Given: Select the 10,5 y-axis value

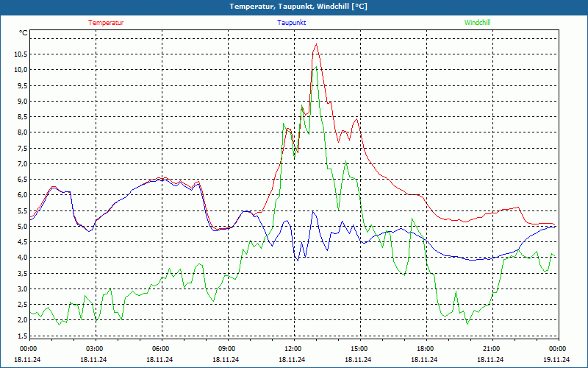Looking at the screenshot, I should coord(19,54).
